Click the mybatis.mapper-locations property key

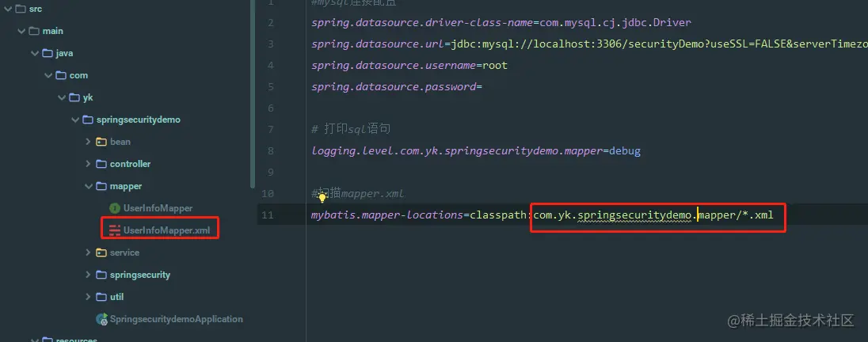pyautogui.click(x=387, y=215)
